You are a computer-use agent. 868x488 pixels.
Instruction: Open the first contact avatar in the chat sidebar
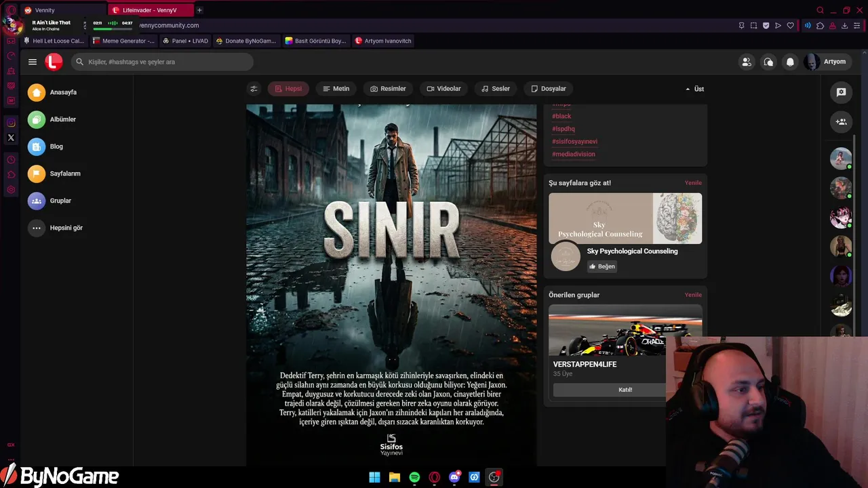[841, 159]
